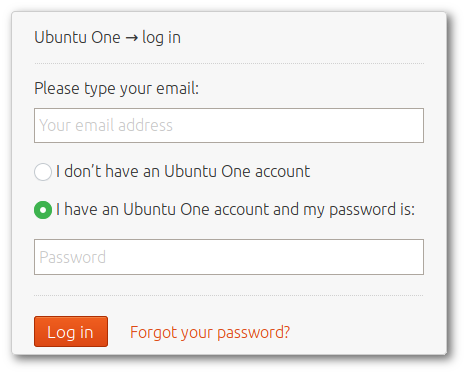Screen dimensions: 466x374
Task: Open the 'Forgot your password?' link
Action: coord(210,333)
